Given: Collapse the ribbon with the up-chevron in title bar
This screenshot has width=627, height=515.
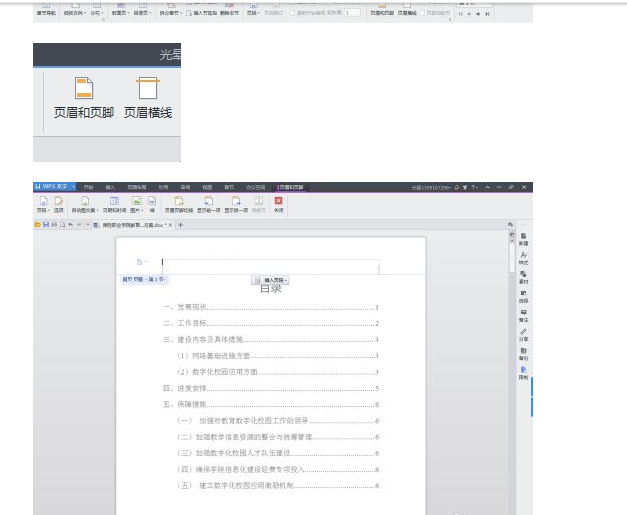Looking at the screenshot, I should click(487, 187).
